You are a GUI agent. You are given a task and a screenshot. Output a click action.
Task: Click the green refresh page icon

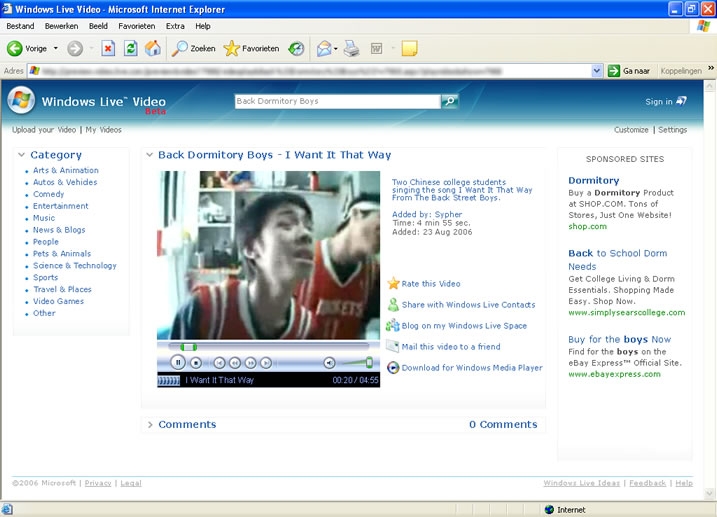click(131, 48)
